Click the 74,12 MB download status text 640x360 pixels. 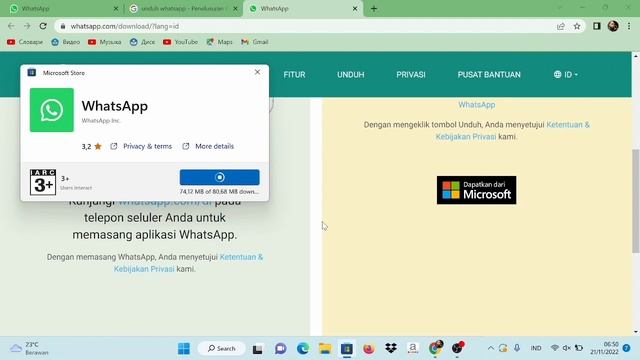[x=219, y=191]
